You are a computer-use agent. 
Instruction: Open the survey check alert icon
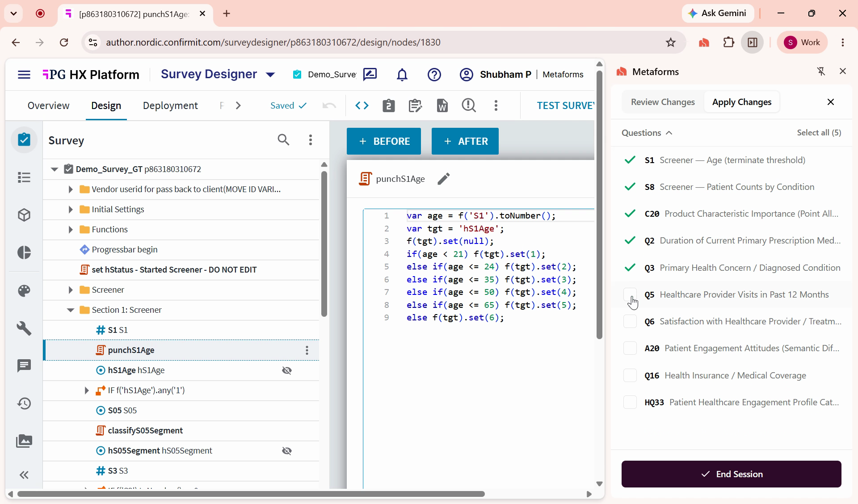coord(469,105)
